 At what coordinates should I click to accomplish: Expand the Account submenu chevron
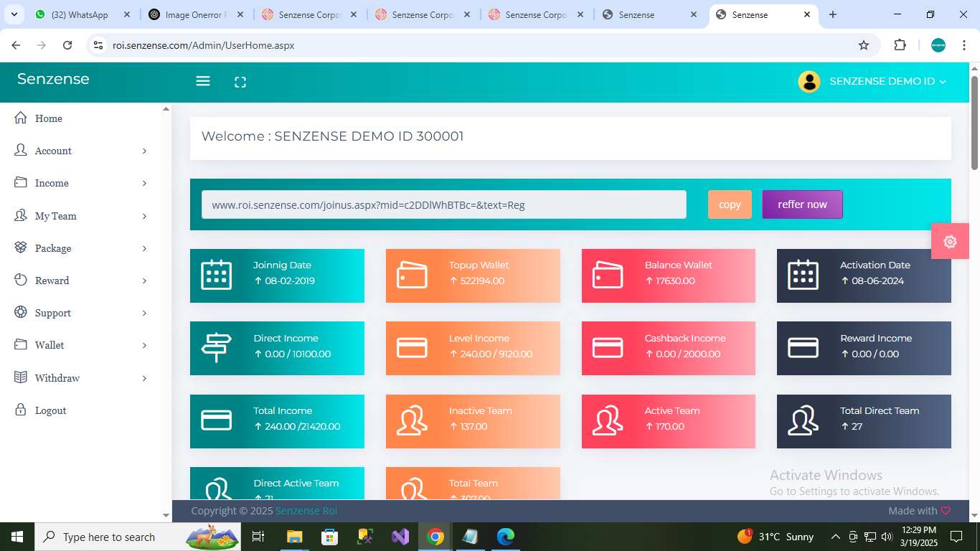[144, 151]
